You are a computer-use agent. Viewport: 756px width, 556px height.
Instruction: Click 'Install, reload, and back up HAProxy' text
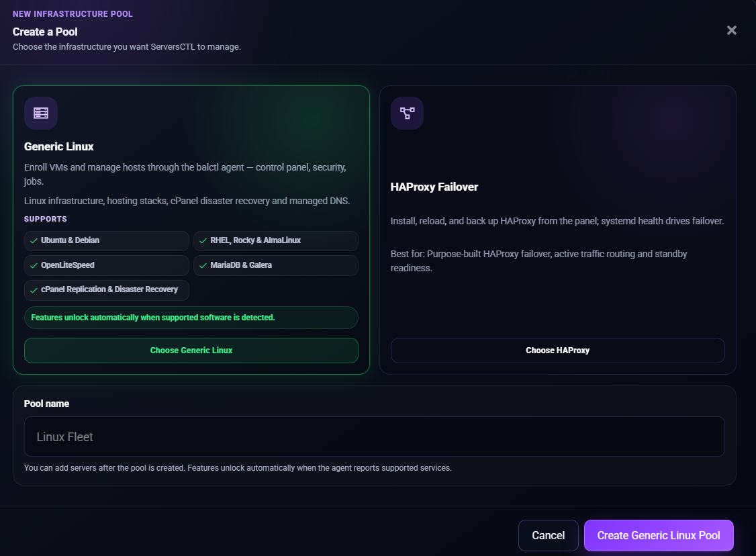(x=557, y=221)
